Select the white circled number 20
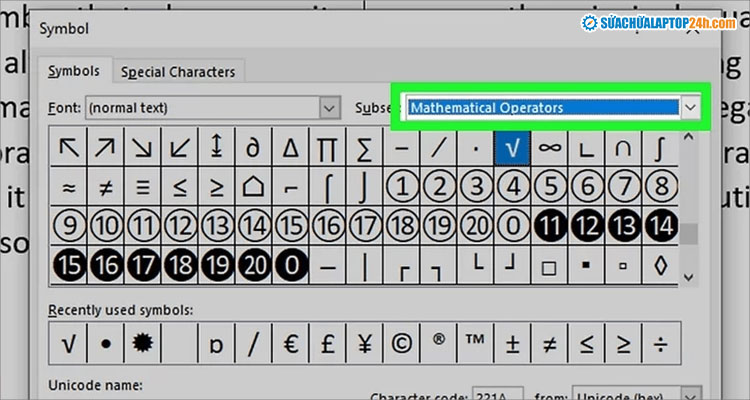 (x=476, y=226)
